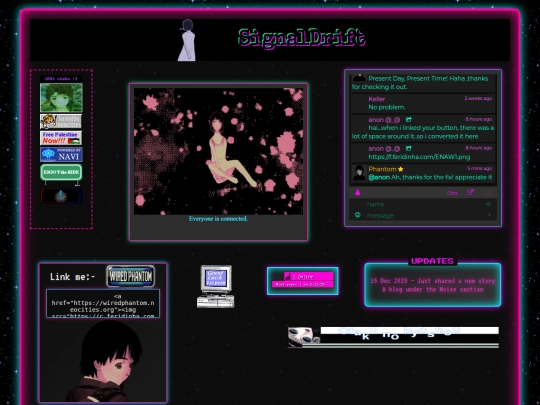Click Keller's name in the chatbox

click(x=377, y=99)
